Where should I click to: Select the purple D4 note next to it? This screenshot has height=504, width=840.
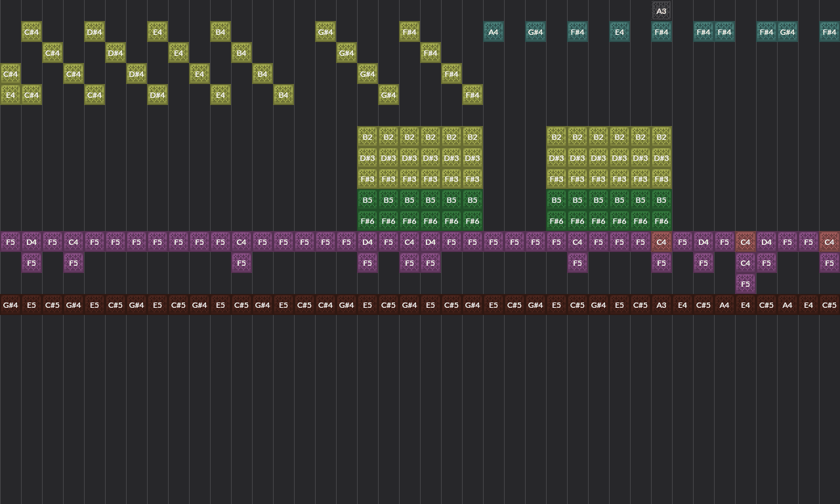31,241
